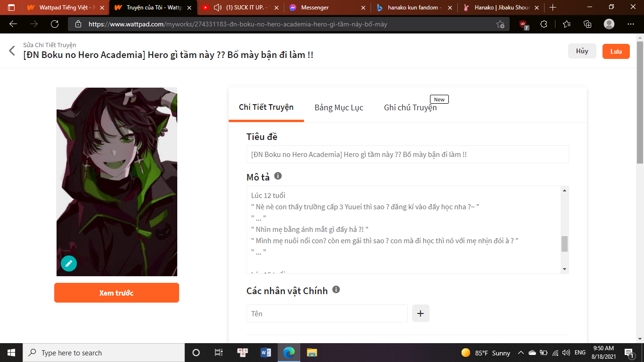Add a character with the plus button

pos(421,313)
